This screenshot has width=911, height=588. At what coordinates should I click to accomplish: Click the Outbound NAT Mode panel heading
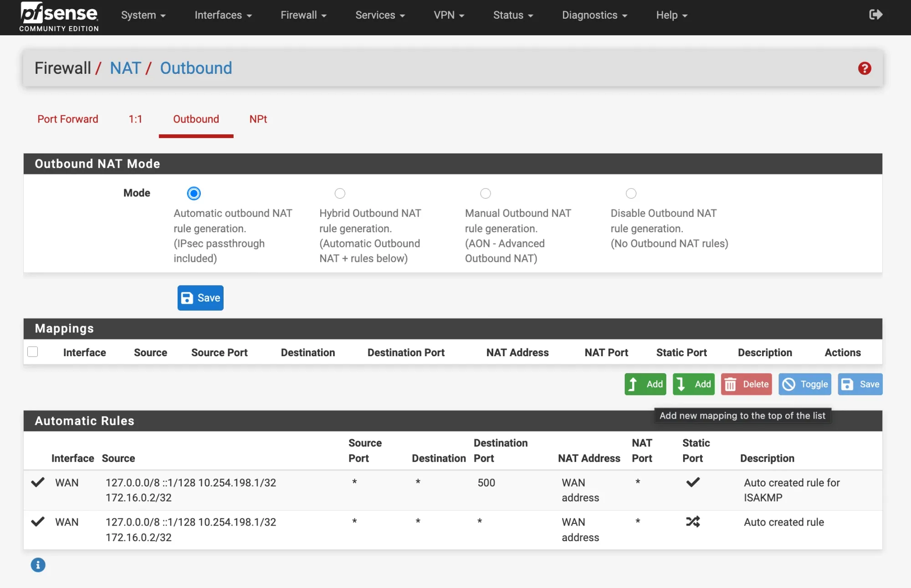pos(97,164)
